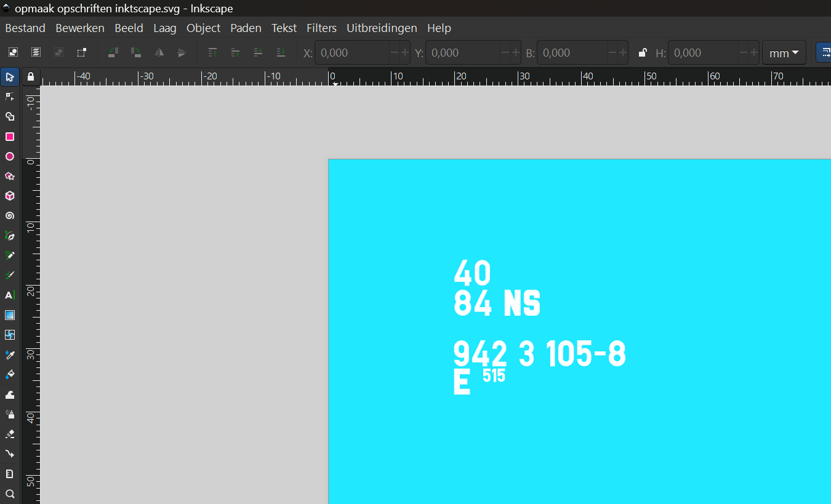Rotate selection 90 degrees clockwise
This screenshot has width=831, height=504.
click(x=136, y=52)
